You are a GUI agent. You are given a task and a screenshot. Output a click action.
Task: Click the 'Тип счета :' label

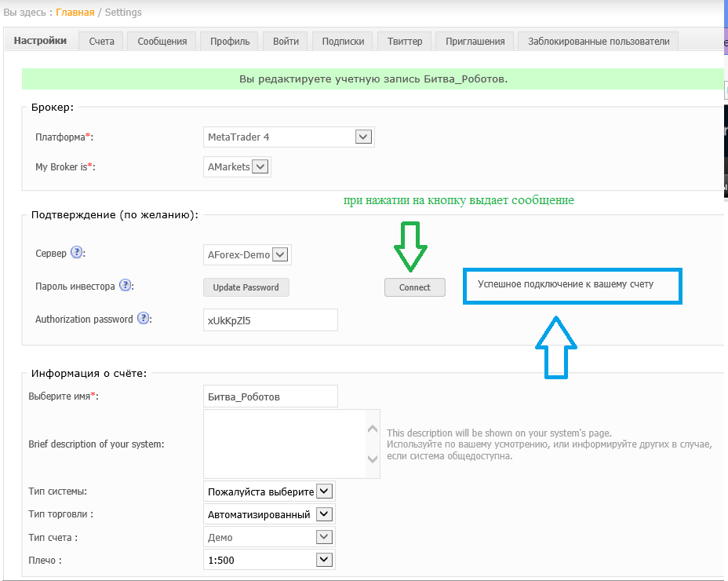tap(53, 537)
